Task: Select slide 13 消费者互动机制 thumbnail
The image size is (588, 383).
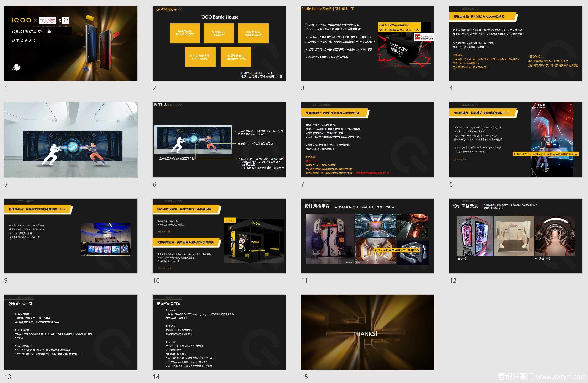Action: [x=71, y=332]
